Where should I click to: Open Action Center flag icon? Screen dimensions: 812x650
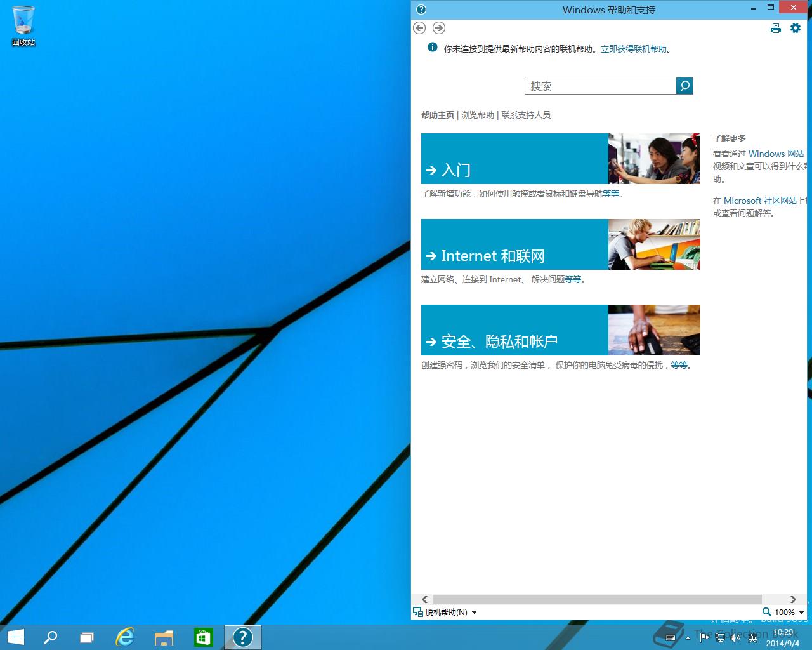pyautogui.click(x=704, y=638)
